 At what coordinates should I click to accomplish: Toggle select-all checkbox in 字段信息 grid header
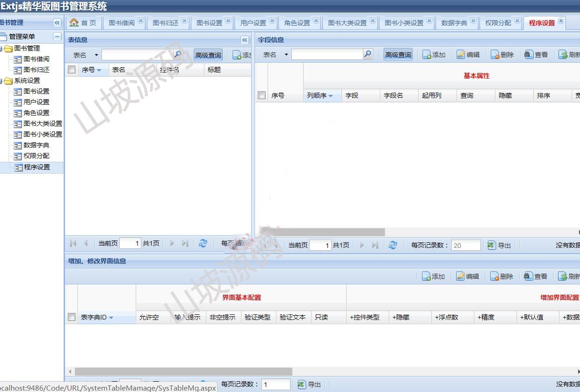click(x=261, y=95)
